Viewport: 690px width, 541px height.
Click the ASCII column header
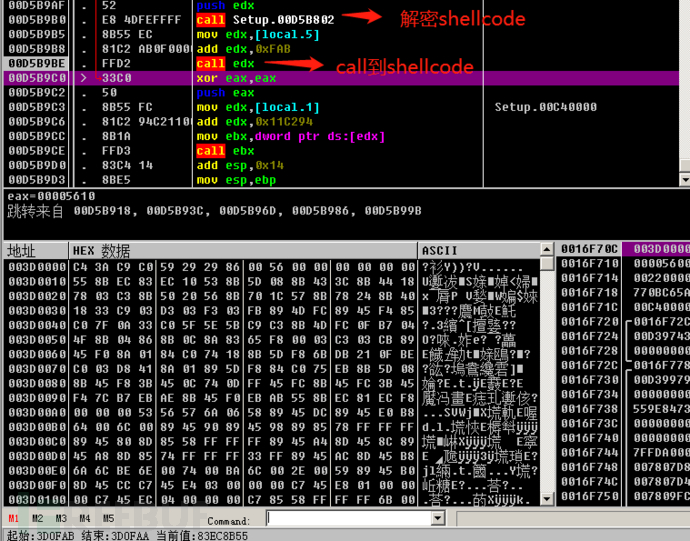pyautogui.click(x=479, y=250)
